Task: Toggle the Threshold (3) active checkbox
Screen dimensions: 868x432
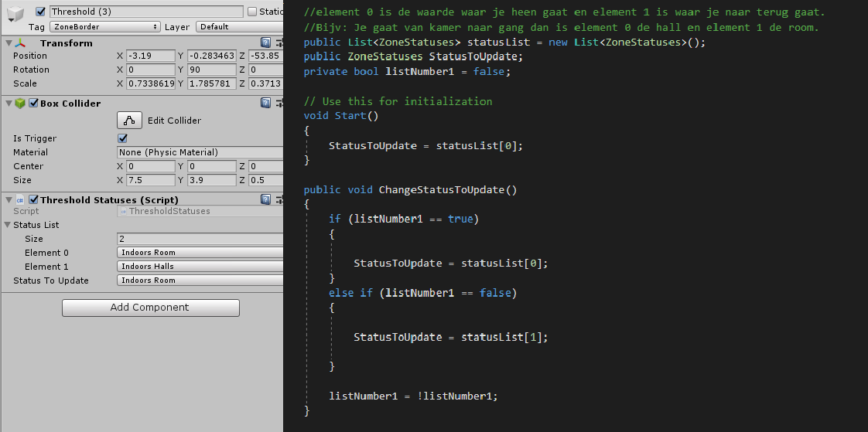Action: coord(40,11)
